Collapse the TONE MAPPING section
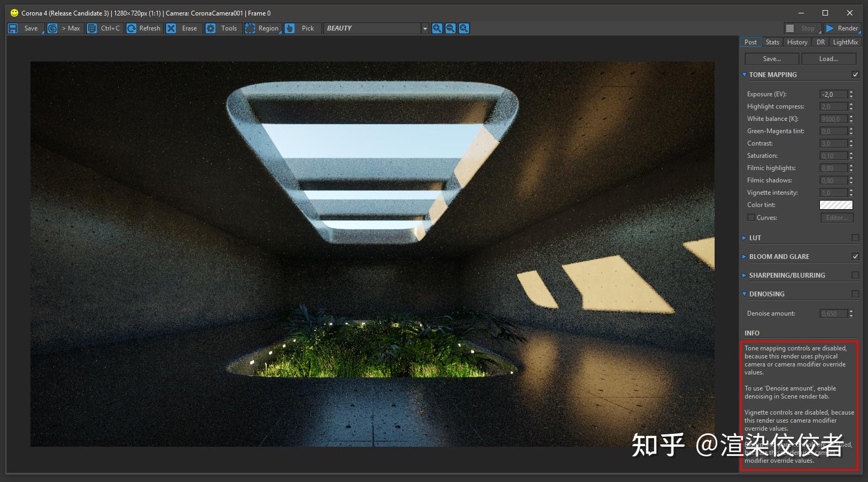Image resolution: width=868 pixels, height=482 pixels. (745, 75)
